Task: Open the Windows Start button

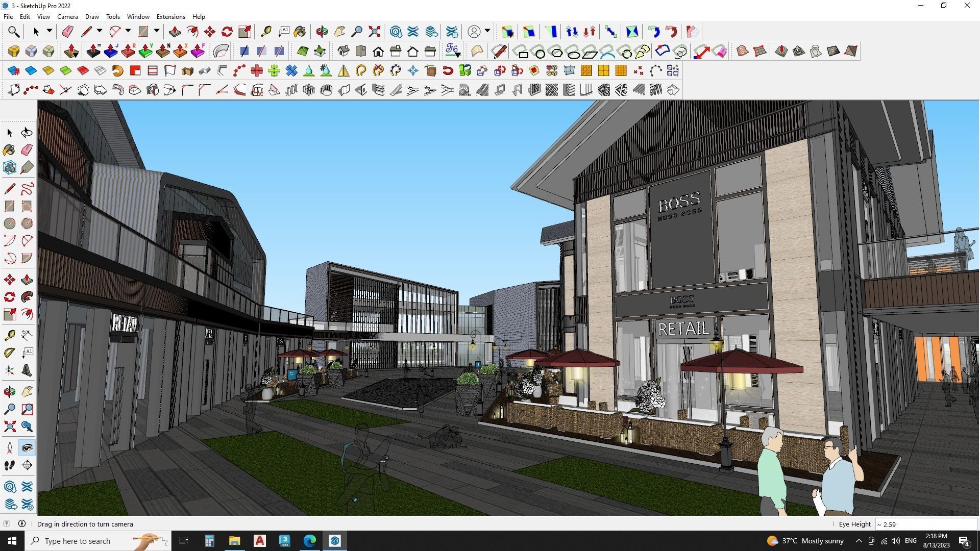Action: [12, 541]
